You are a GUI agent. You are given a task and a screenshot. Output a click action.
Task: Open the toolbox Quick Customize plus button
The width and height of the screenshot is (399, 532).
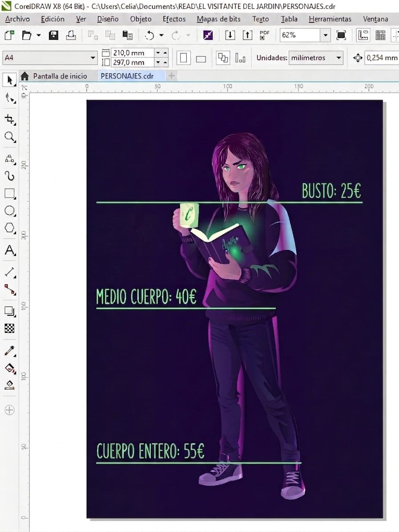pyautogui.click(x=9, y=410)
